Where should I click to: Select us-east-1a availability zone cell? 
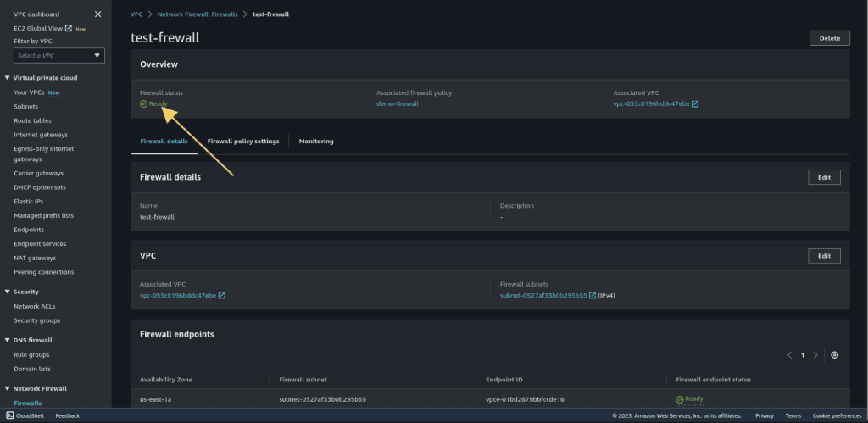point(156,399)
